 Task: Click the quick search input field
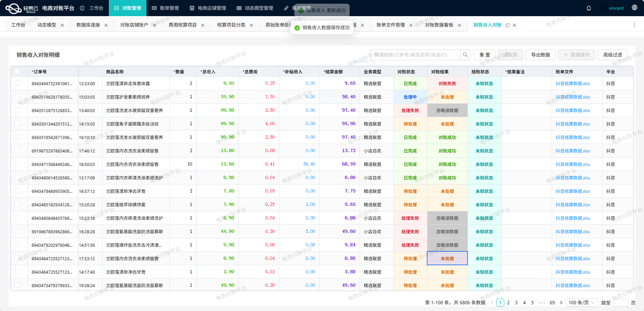coord(415,55)
